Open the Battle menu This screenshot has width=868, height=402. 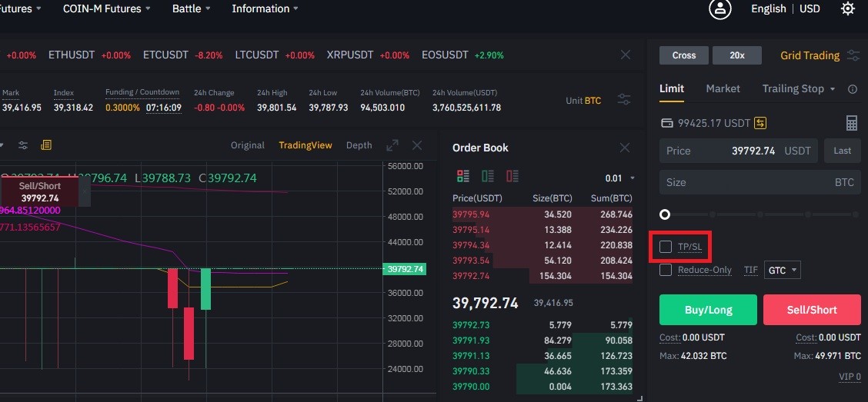pyautogui.click(x=191, y=9)
